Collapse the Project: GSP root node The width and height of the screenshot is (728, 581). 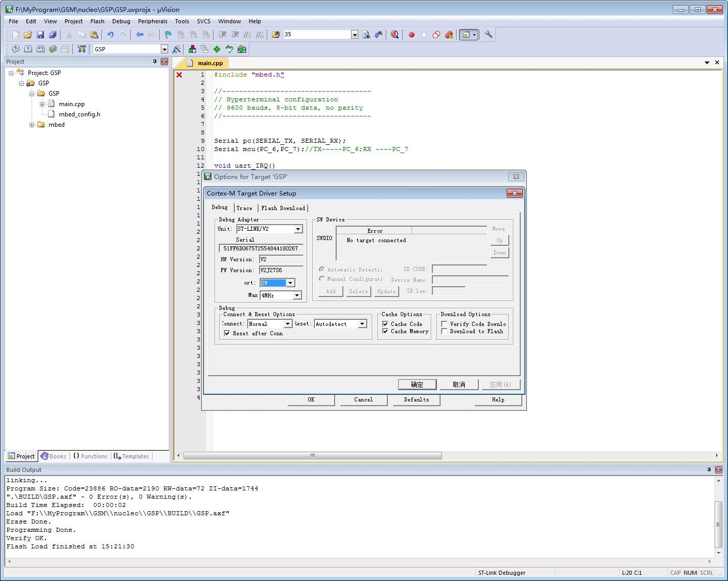click(11, 73)
